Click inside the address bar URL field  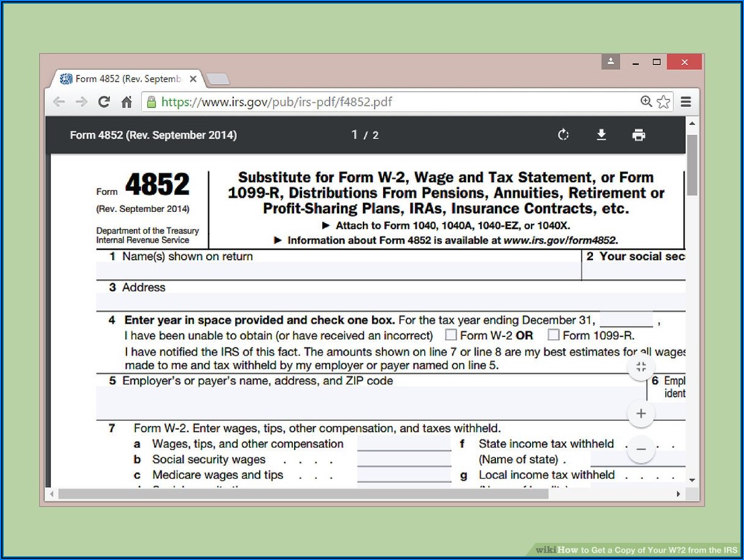[368, 101]
